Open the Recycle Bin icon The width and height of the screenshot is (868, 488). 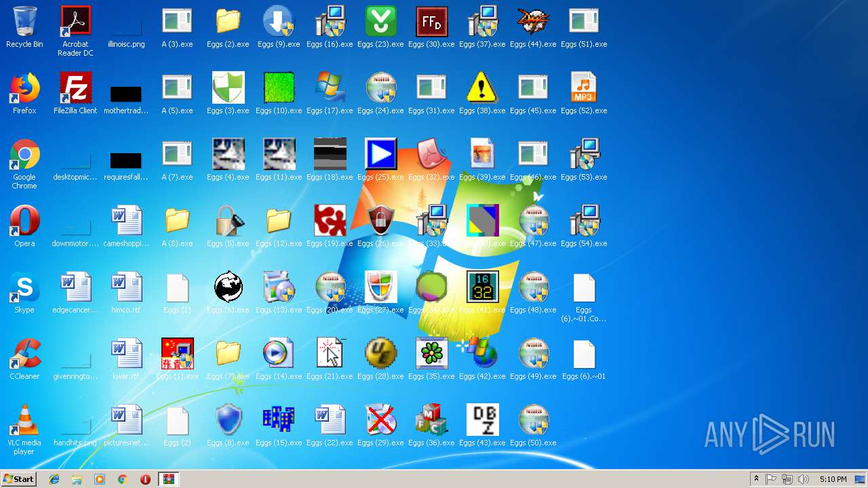pyautogui.click(x=24, y=27)
